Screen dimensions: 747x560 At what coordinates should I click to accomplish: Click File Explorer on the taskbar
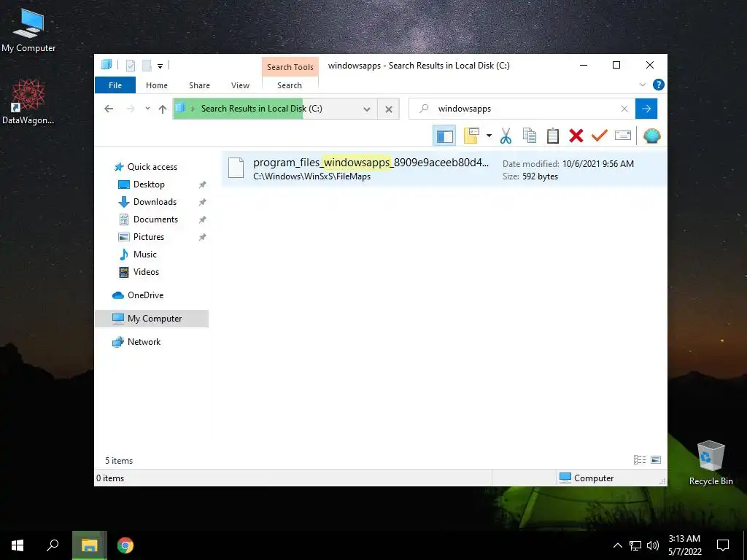pos(89,545)
